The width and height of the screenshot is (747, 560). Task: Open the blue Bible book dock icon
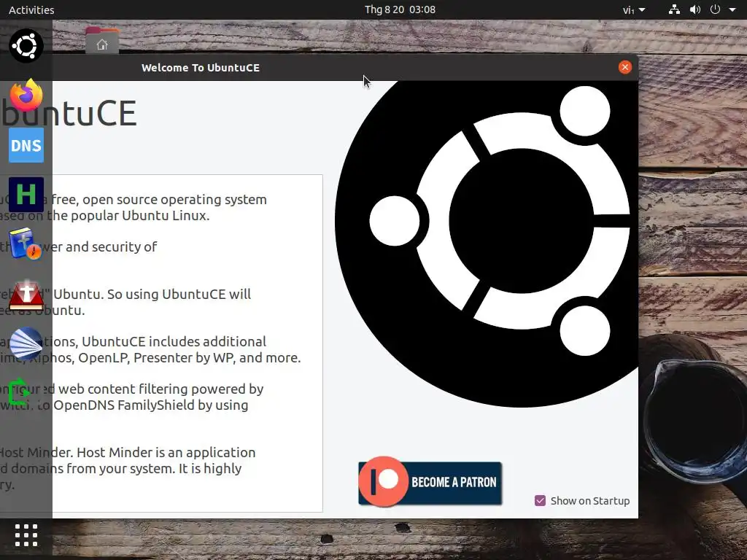[x=26, y=244]
